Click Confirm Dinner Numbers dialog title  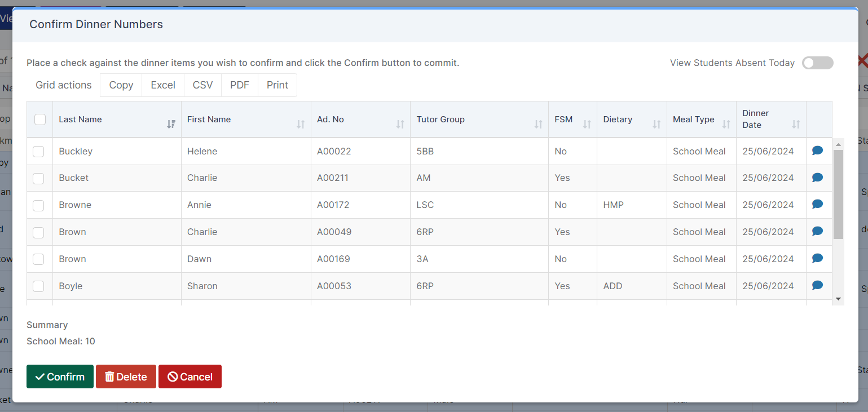[96, 24]
